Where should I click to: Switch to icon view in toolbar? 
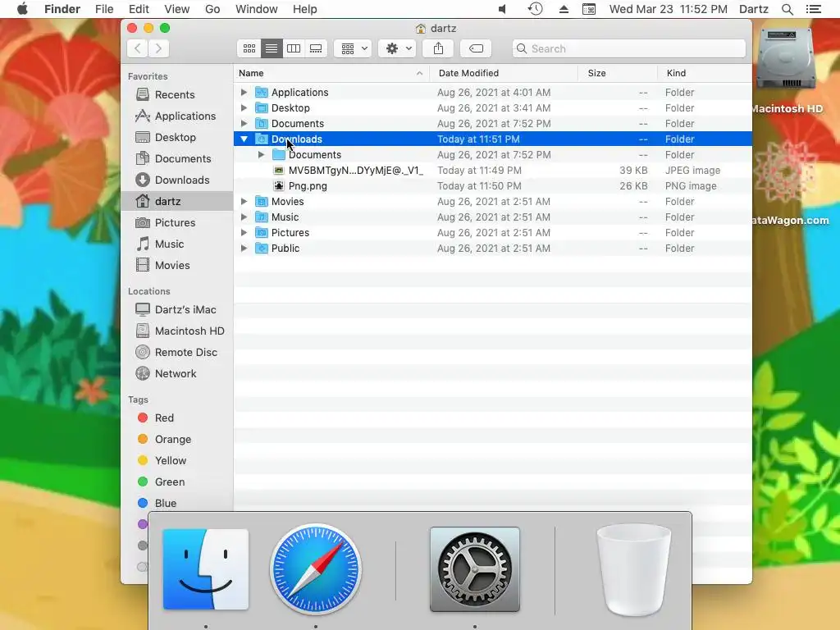249,48
